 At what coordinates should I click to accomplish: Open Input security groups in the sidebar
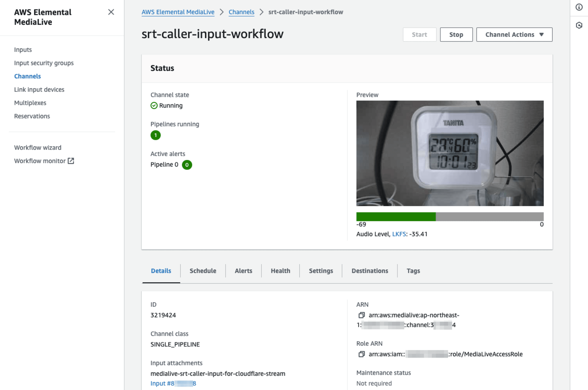pos(44,63)
